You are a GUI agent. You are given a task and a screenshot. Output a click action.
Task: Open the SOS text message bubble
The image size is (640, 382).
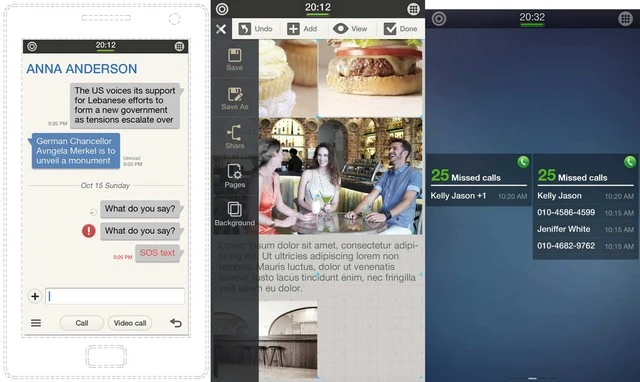158,253
